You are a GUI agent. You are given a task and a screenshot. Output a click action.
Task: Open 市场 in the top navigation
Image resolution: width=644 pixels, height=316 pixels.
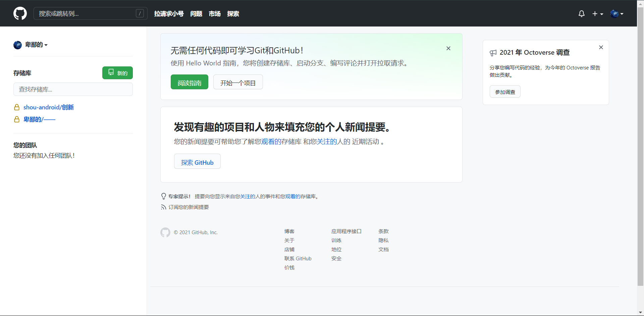click(x=215, y=14)
